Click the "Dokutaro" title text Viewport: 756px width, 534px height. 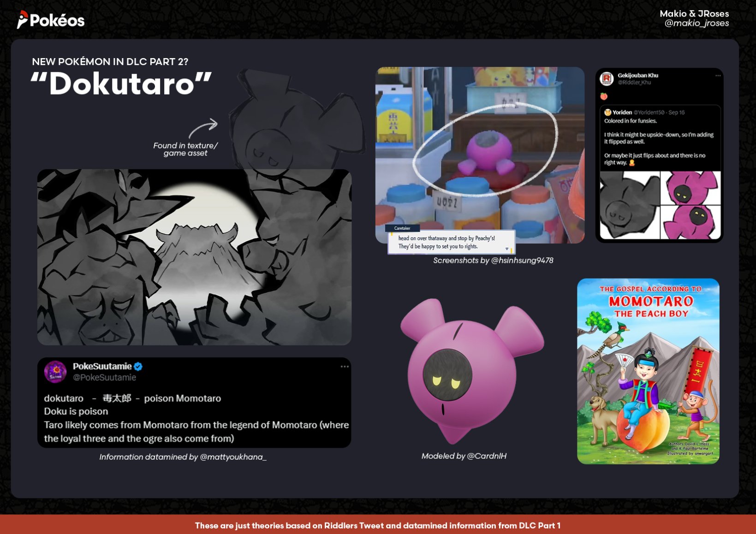click(x=121, y=84)
